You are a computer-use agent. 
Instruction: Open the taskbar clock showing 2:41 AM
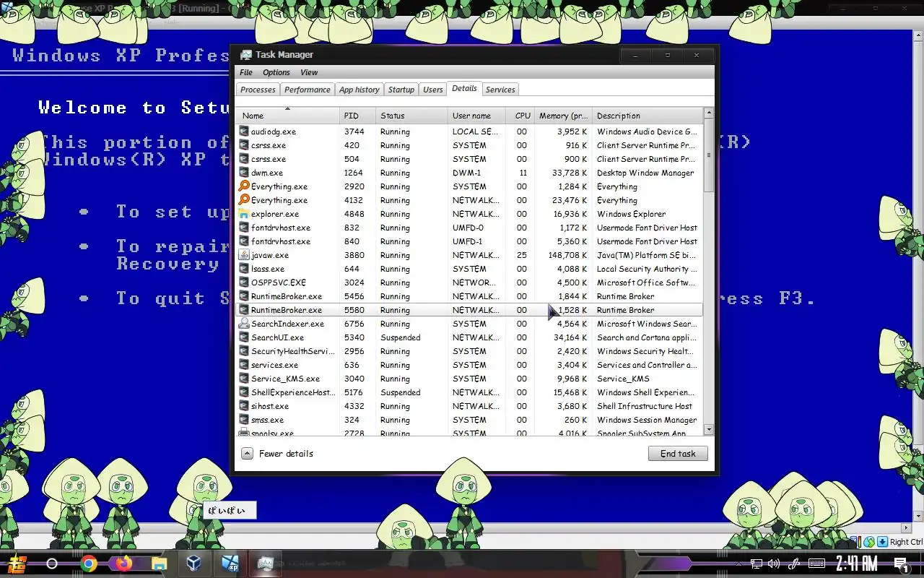(857, 564)
